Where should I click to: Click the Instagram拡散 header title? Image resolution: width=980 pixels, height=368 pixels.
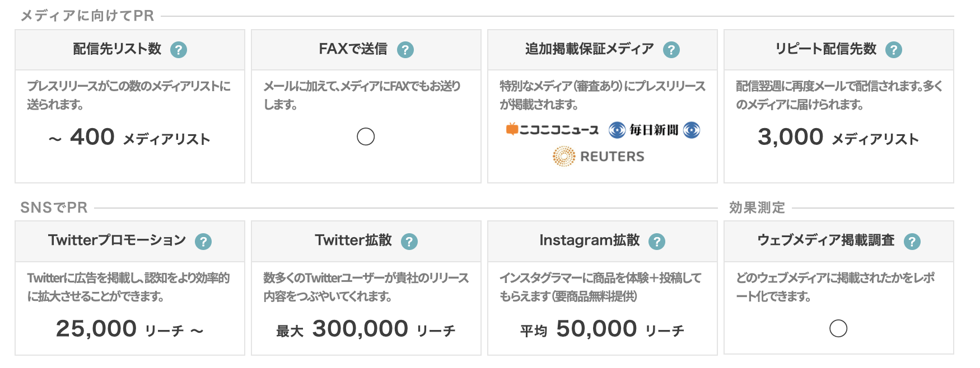589,240
